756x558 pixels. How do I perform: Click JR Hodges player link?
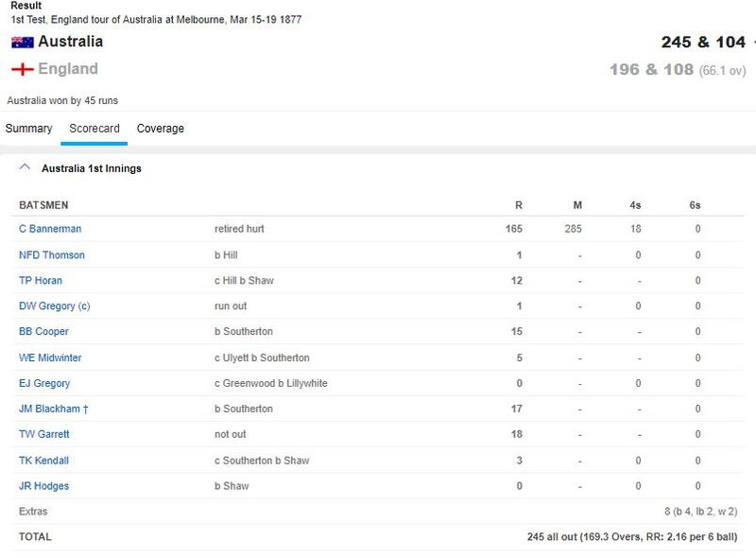click(x=43, y=486)
